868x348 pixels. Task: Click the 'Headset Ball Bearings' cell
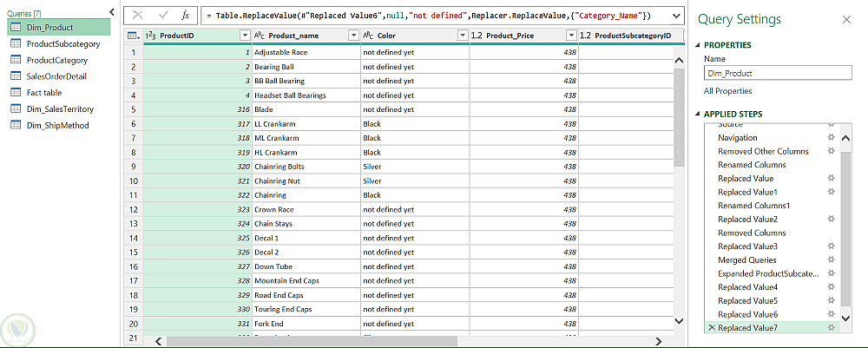pos(306,95)
